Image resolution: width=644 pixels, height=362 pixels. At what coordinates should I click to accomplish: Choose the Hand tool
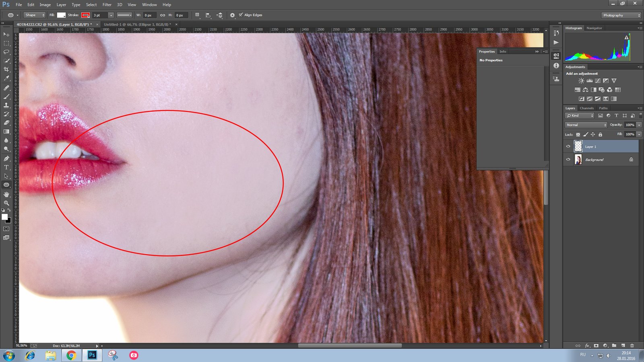click(x=6, y=194)
